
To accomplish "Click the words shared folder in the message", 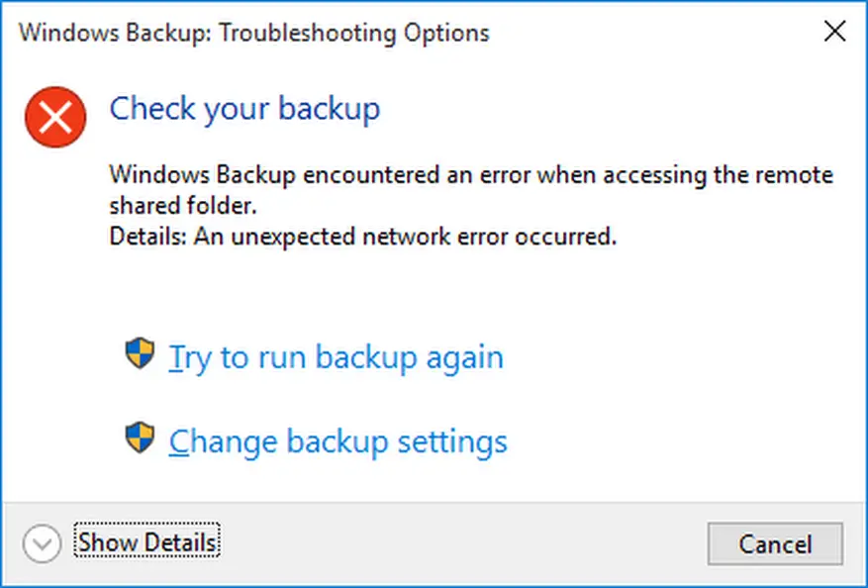I will (183, 206).
